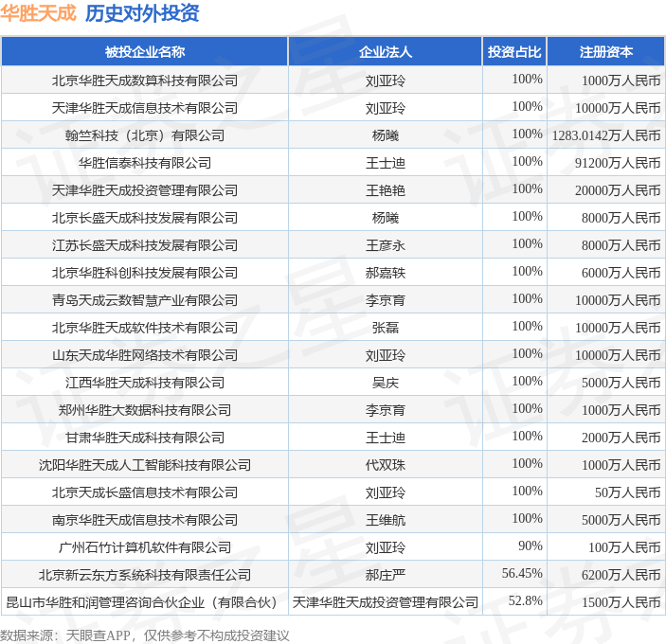Click 北京华胜科创科技发展有限公司 company name
666x644 pixels.
point(145,273)
